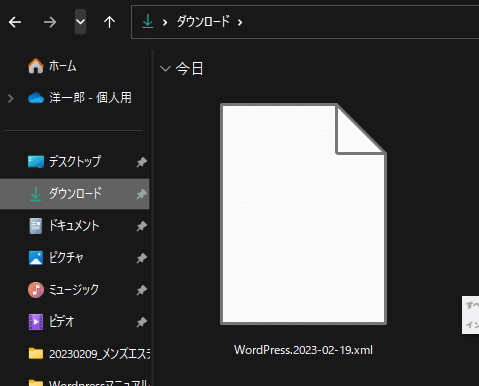Viewport: 479px width, 386px height.
Task: Expand chevron after ダウンロード in path
Action: click(240, 22)
